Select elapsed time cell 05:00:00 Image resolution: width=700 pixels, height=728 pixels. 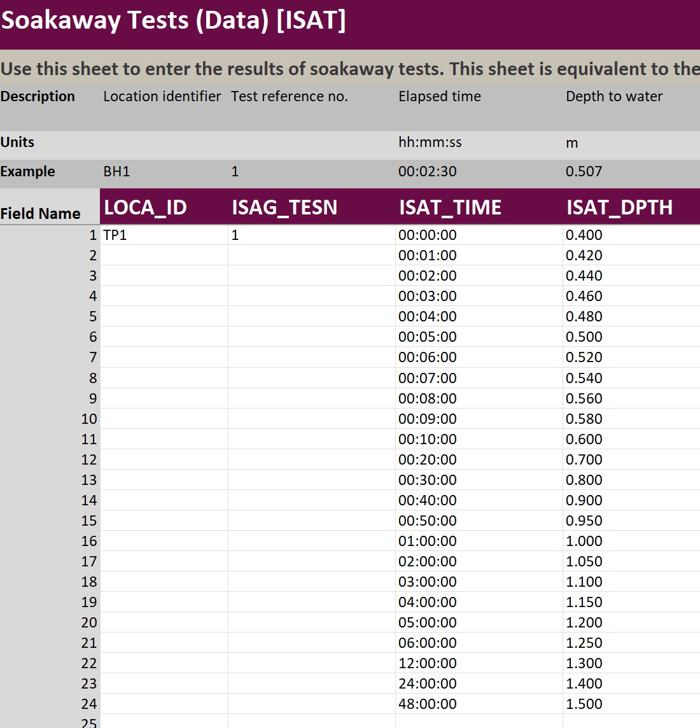point(479,622)
